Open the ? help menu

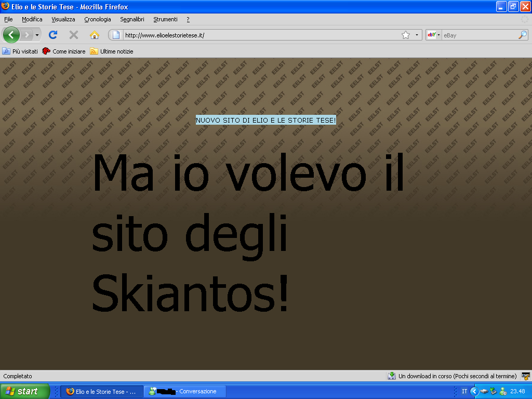188,19
